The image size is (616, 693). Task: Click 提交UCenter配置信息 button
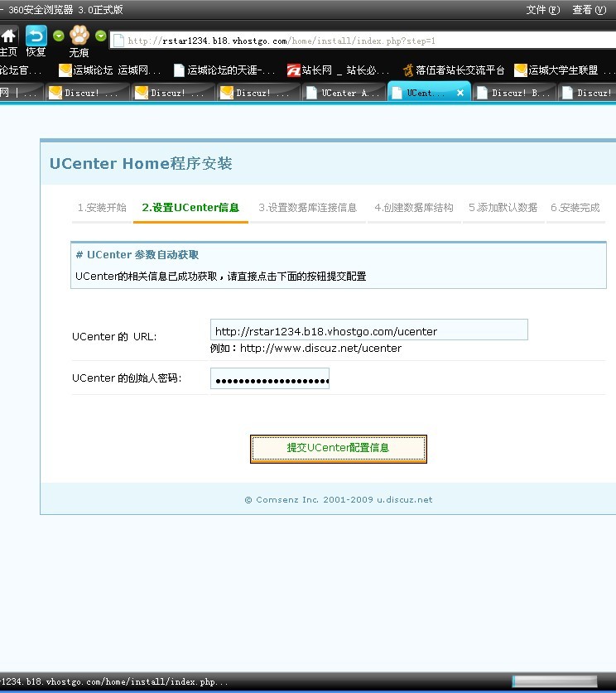tap(339, 449)
